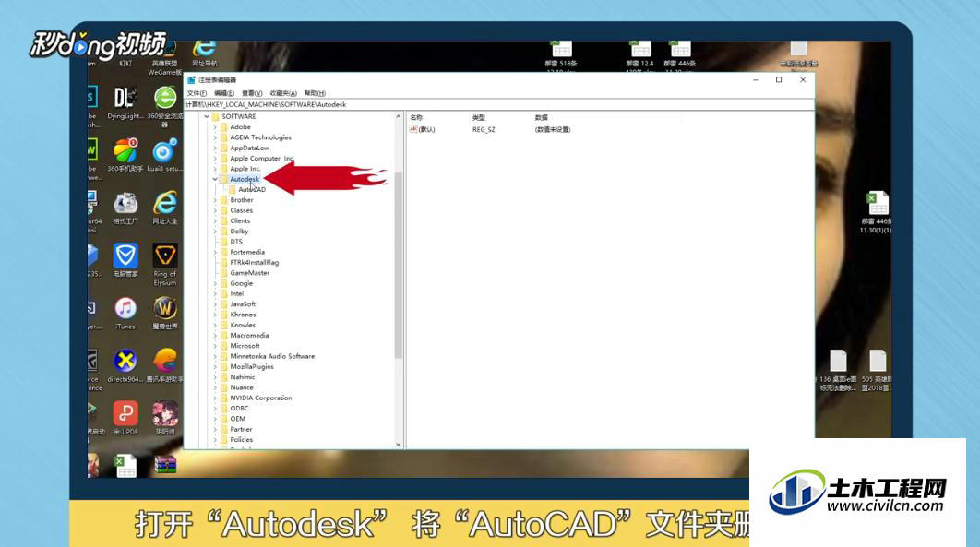Viewport: 980px width, 547px height.
Task: Click the registry tree scroll-up arrow
Action: pyautogui.click(x=398, y=117)
